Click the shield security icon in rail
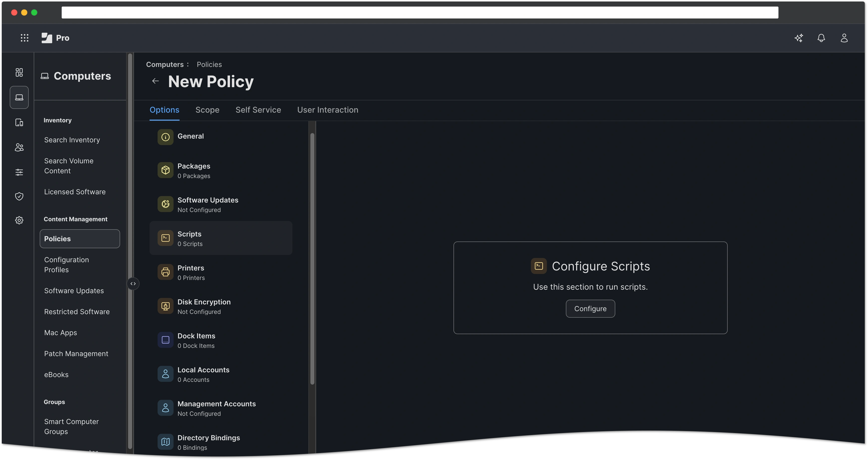868x460 pixels. (x=19, y=196)
